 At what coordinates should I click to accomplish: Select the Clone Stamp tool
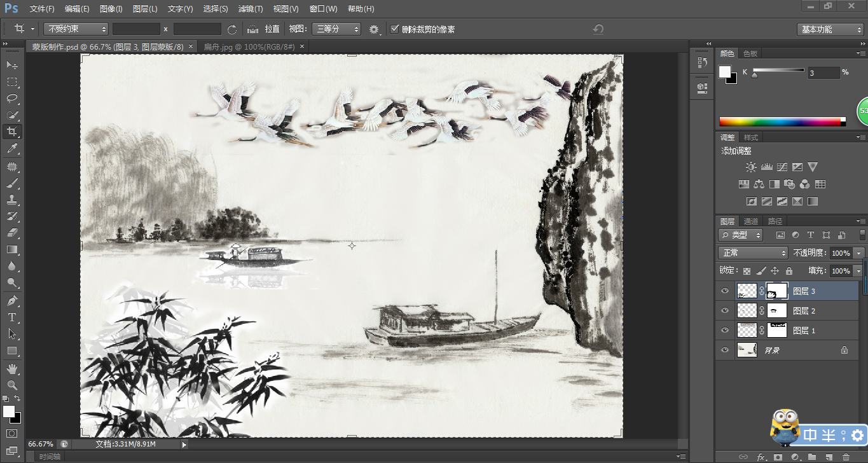12,200
